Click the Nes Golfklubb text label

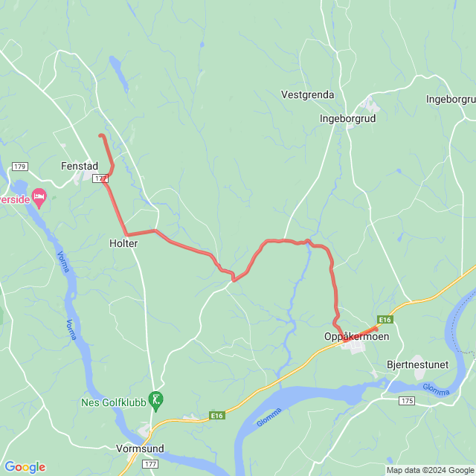pos(114,402)
